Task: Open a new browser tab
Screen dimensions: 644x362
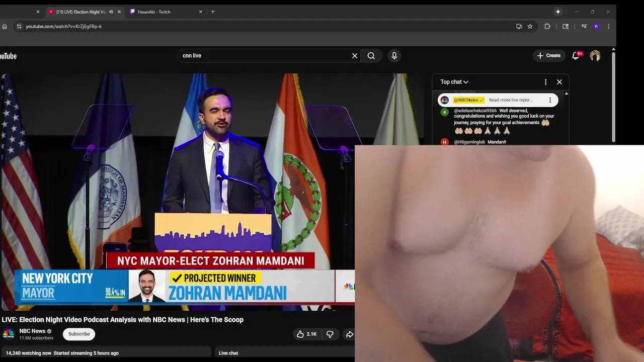Action: click(x=213, y=12)
